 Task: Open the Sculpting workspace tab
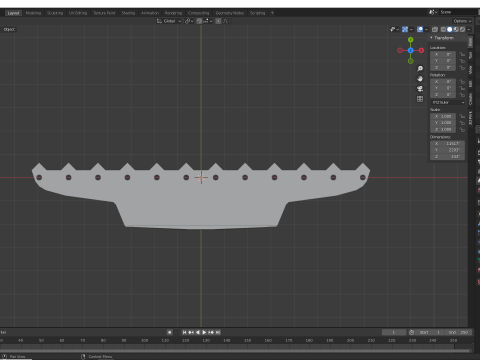tap(55, 13)
